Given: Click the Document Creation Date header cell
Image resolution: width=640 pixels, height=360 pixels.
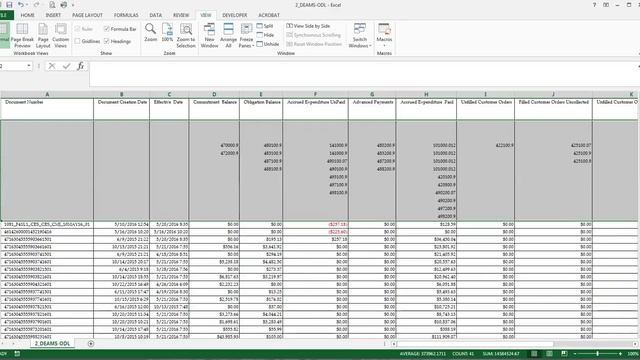Looking at the screenshot, I should [122, 109].
